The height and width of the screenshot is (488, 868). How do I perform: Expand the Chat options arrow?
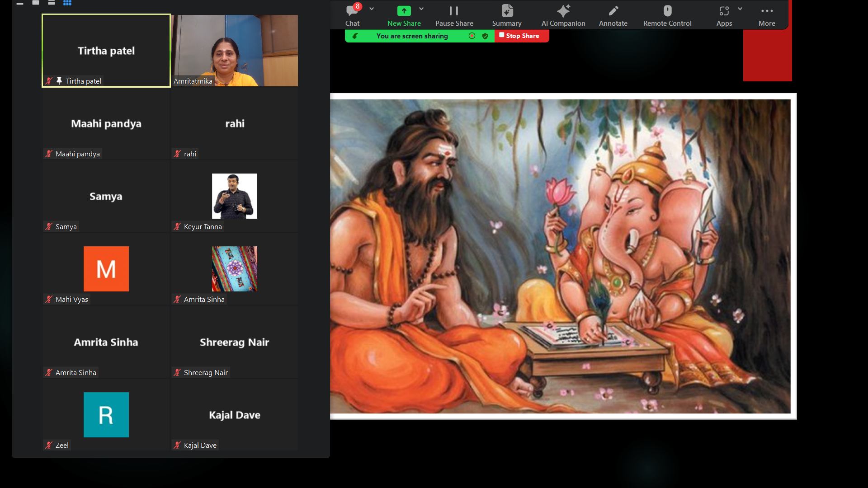(x=372, y=9)
